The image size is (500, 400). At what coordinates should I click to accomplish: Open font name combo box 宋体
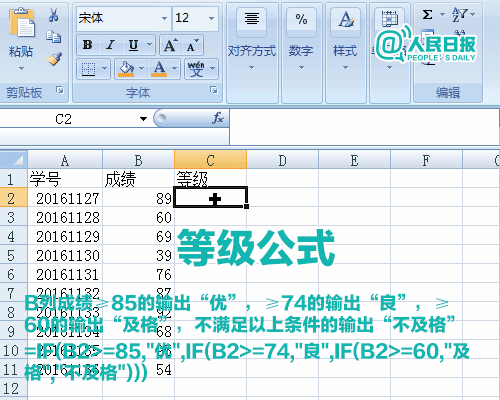pyautogui.click(x=123, y=18)
